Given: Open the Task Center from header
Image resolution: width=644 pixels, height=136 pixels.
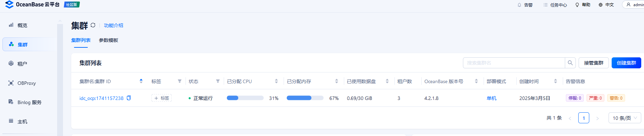Looking at the screenshot, I should pyautogui.click(x=555, y=5).
